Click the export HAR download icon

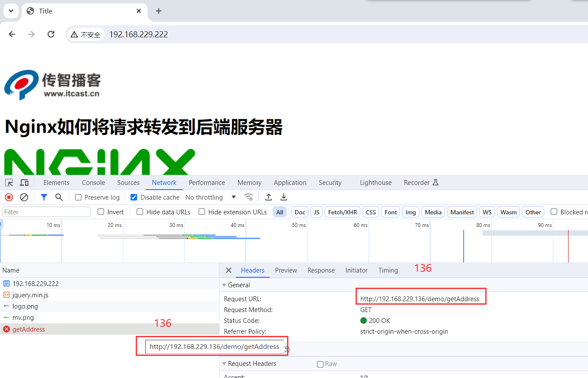[x=284, y=197]
